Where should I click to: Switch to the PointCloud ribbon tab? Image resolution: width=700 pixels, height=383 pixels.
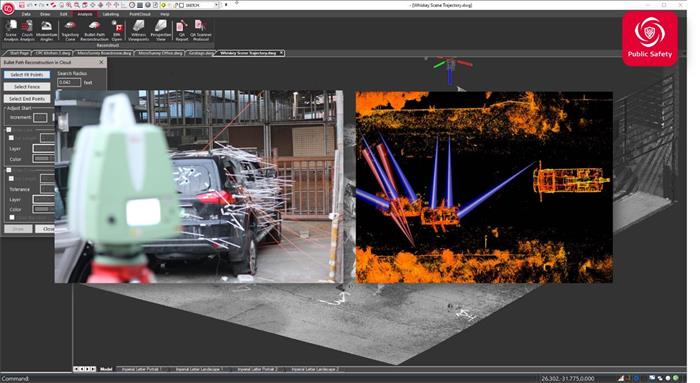140,14
